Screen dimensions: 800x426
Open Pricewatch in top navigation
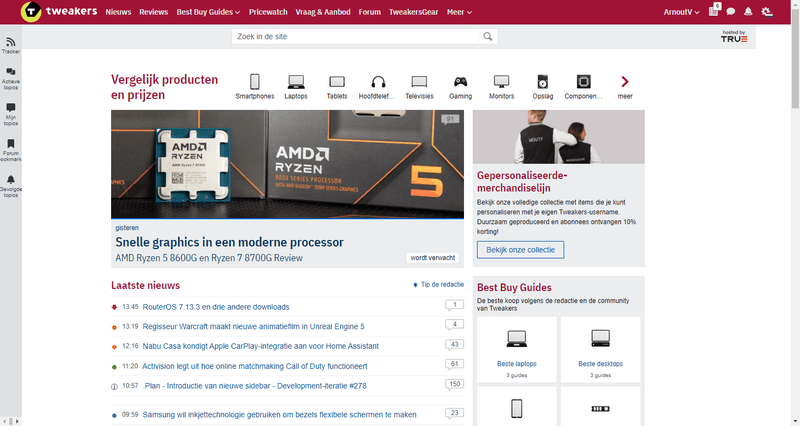coord(268,12)
